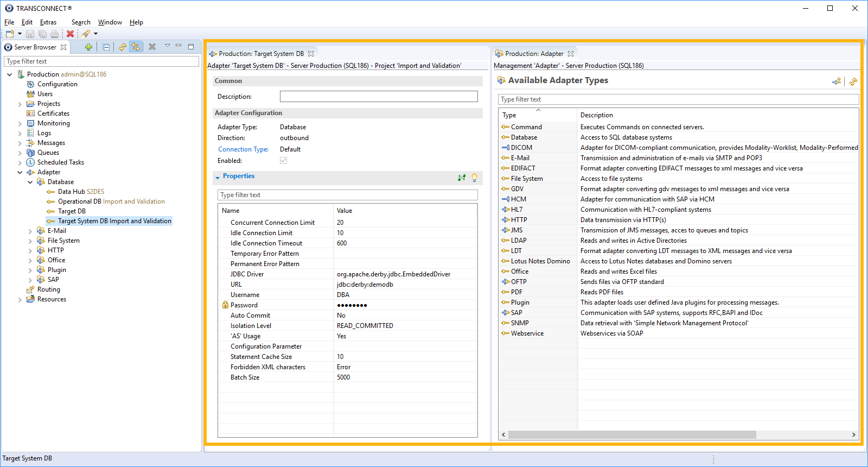Open the File menu
Screen dimensions: 868x467
pyautogui.click(x=9, y=22)
